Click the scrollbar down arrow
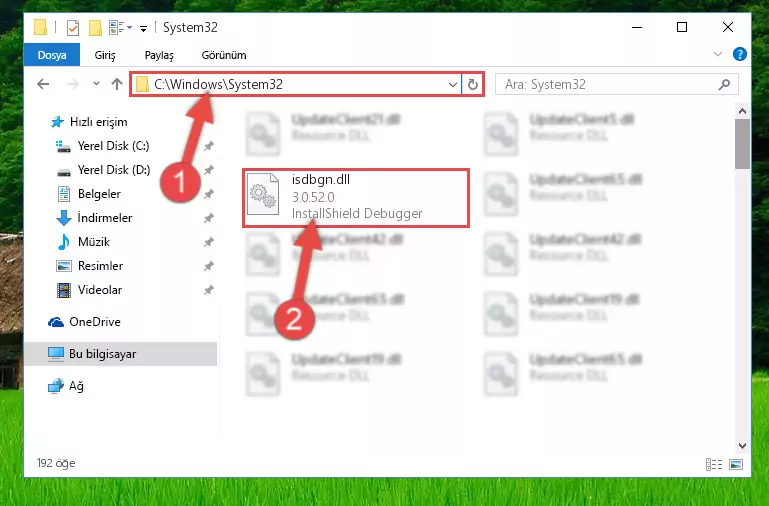This screenshot has width=769, height=506. tap(743, 446)
